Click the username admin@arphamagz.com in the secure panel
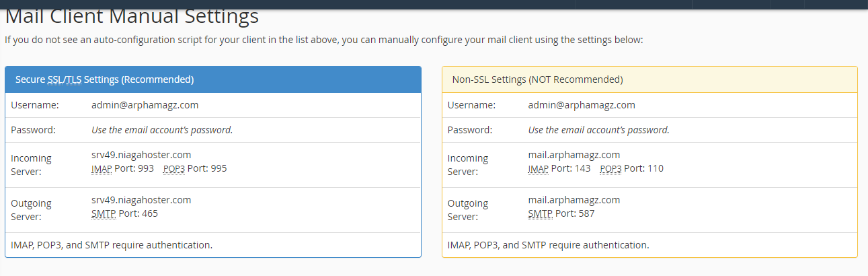 coord(145,105)
